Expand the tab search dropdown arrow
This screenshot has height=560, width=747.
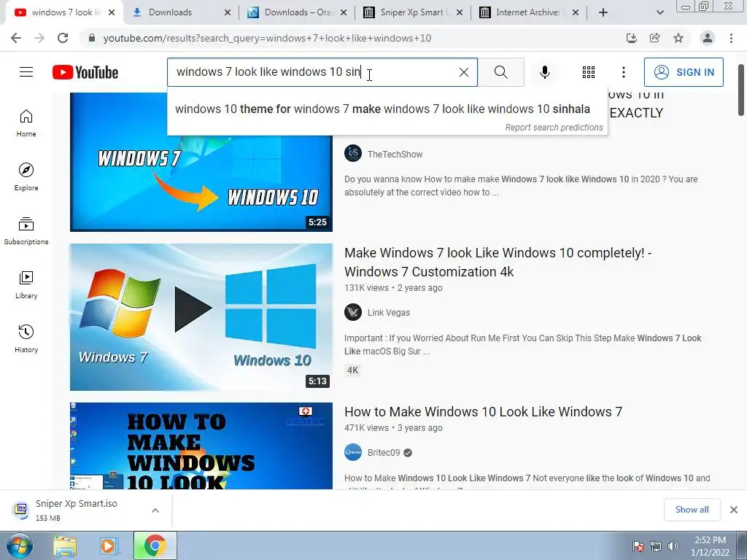point(659,12)
